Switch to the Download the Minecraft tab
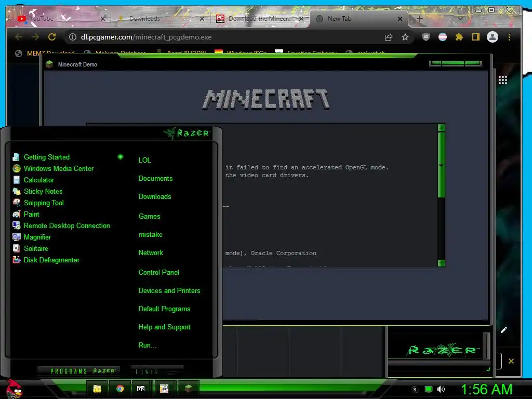 pyautogui.click(x=259, y=19)
